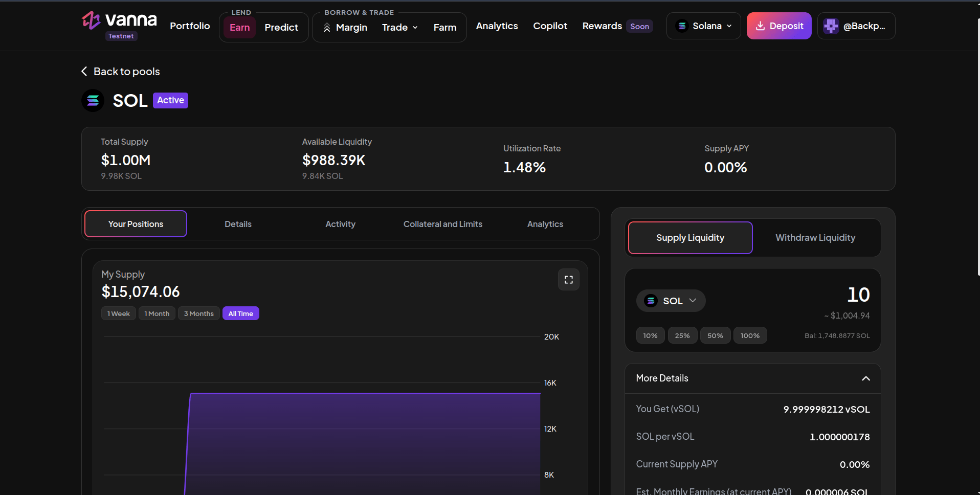Open the Margin page
The height and width of the screenshot is (495, 980).
pos(345,28)
